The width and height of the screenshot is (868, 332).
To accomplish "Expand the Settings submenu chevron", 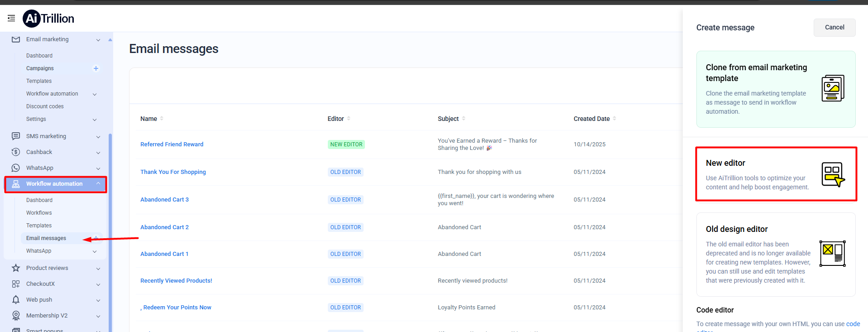I will [95, 120].
